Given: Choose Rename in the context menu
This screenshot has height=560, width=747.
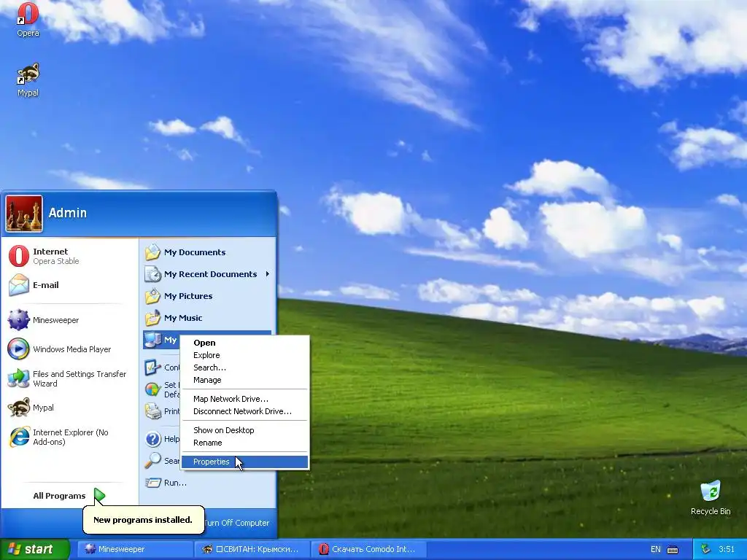Looking at the screenshot, I should (x=245, y=443).
